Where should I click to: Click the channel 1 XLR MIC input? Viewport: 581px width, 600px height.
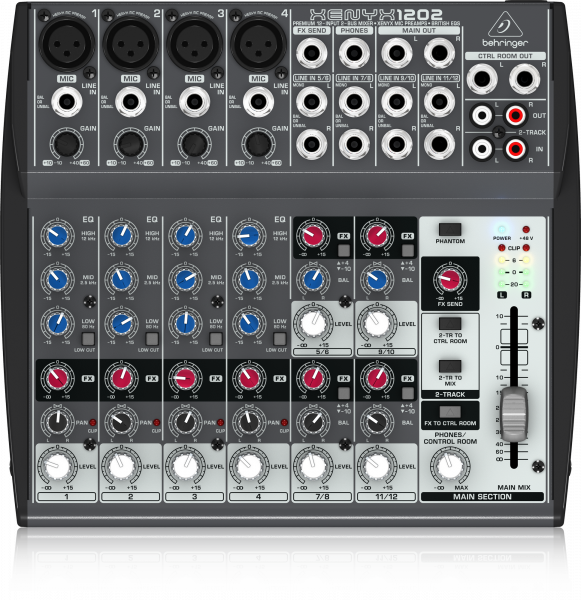67,43
